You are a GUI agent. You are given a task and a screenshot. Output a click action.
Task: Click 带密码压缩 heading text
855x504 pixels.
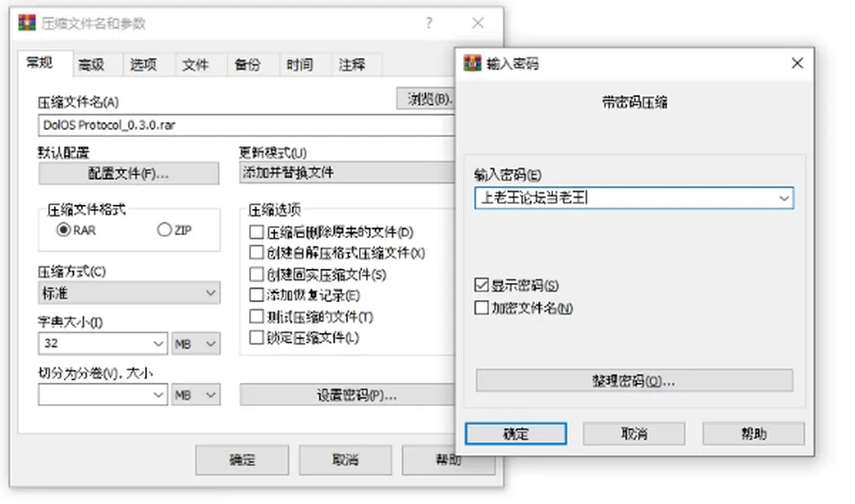click(x=634, y=102)
